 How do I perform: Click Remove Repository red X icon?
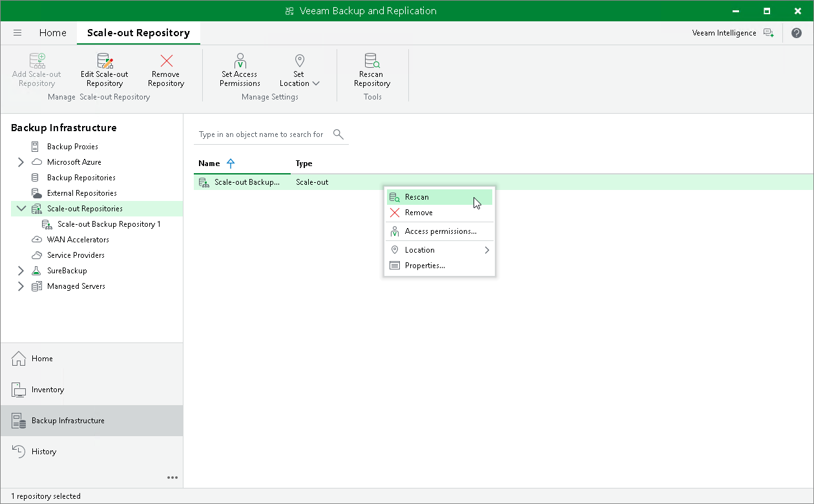pos(167,61)
